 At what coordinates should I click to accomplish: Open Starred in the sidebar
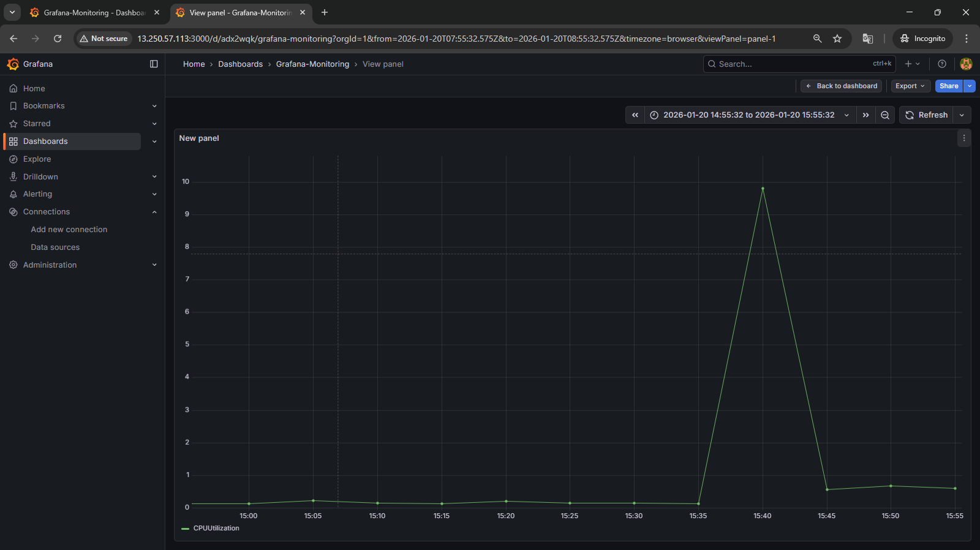point(37,124)
